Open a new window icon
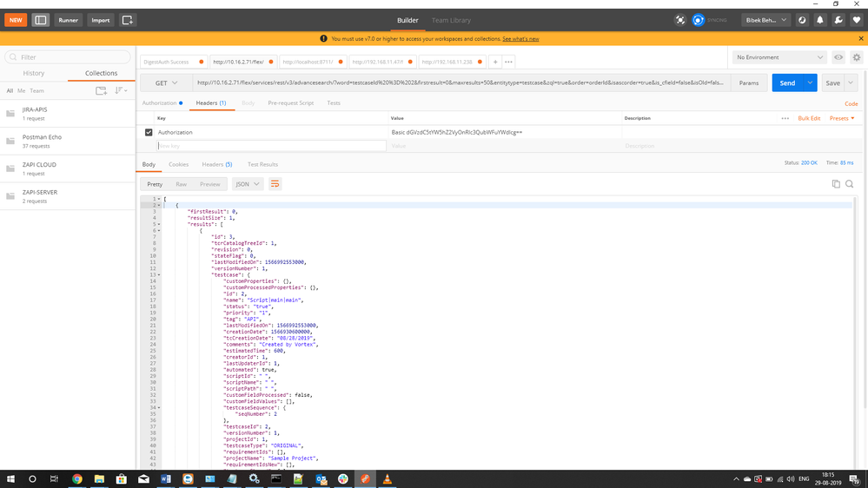Image resolution: width=868 pixels, height=488 pixels. (128, 20)
